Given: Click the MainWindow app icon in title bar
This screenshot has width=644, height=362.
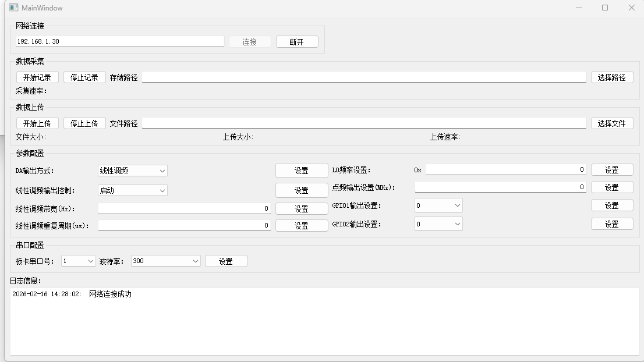Looking at the screenshot, I should click(x=14, y=8).
